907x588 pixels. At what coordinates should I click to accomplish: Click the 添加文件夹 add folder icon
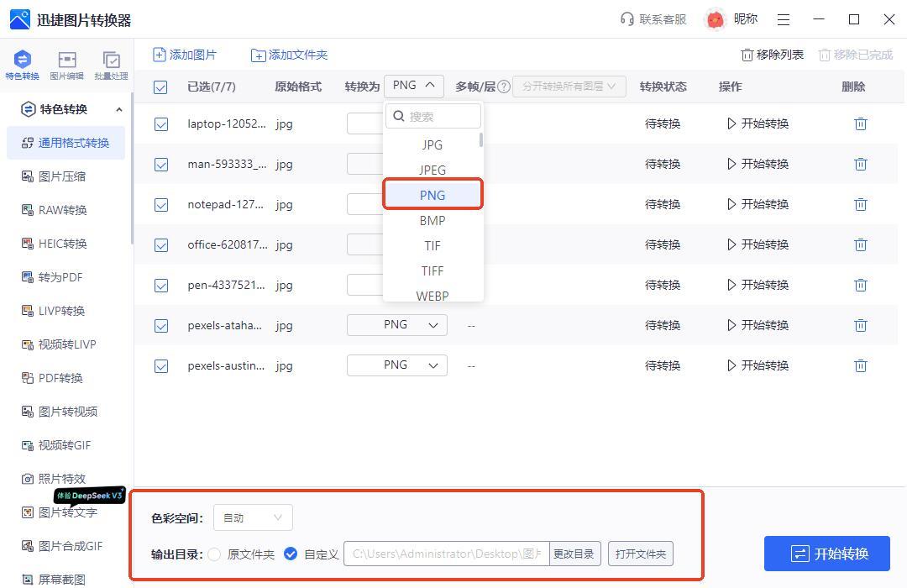click(259, 55)
